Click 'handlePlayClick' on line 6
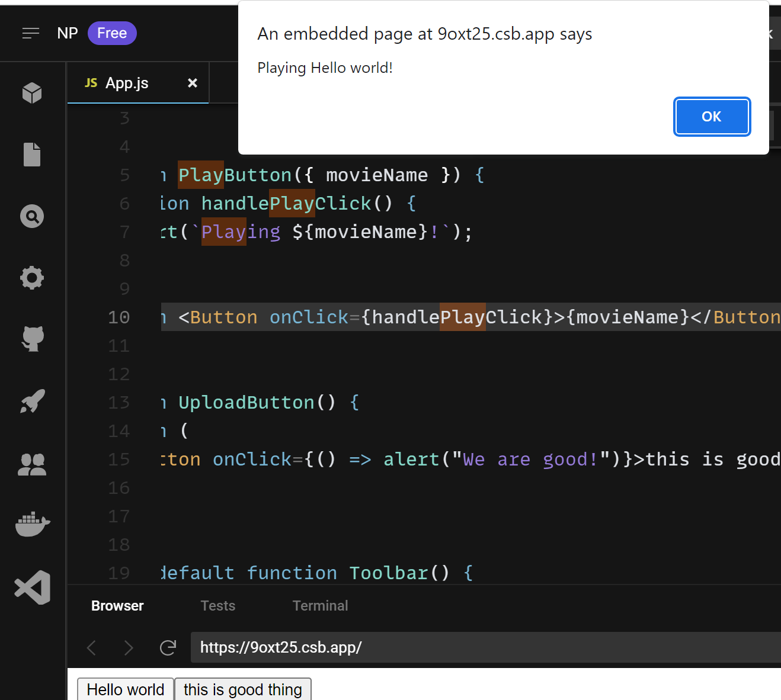 click(286, 204)
